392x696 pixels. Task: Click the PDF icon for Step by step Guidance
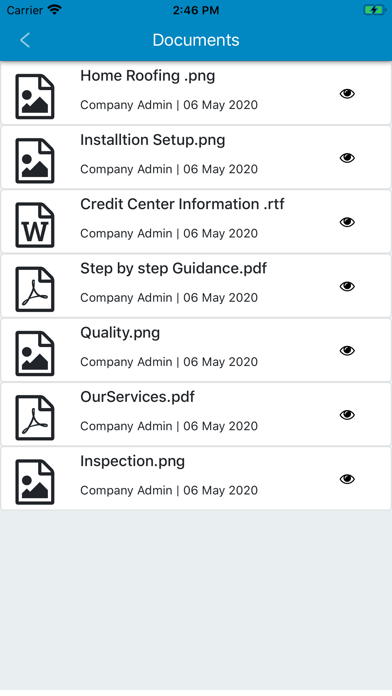(35, 289)
